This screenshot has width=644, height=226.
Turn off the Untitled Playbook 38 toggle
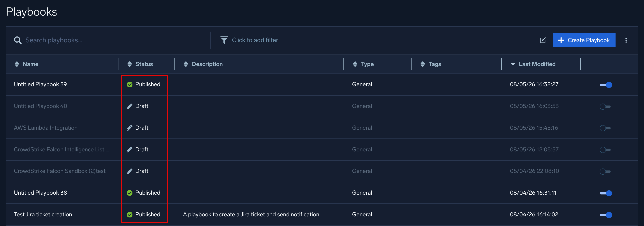coord(606,193)
